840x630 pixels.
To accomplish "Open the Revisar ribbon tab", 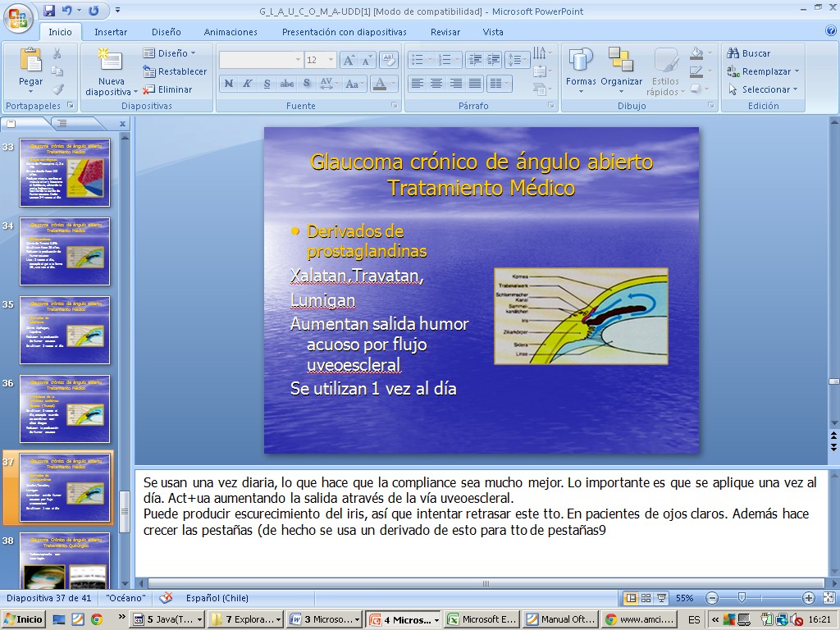I will tap(445, 32).
